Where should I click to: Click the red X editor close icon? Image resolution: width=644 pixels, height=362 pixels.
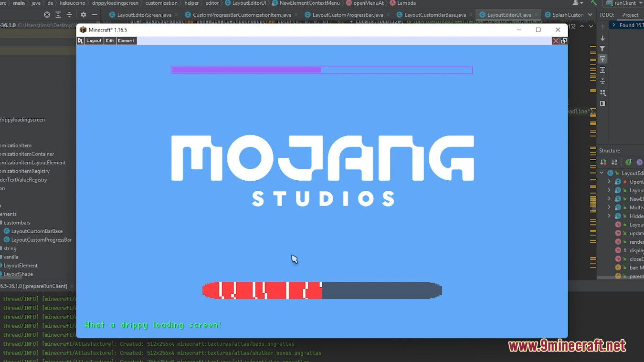[x=556, y=41]
